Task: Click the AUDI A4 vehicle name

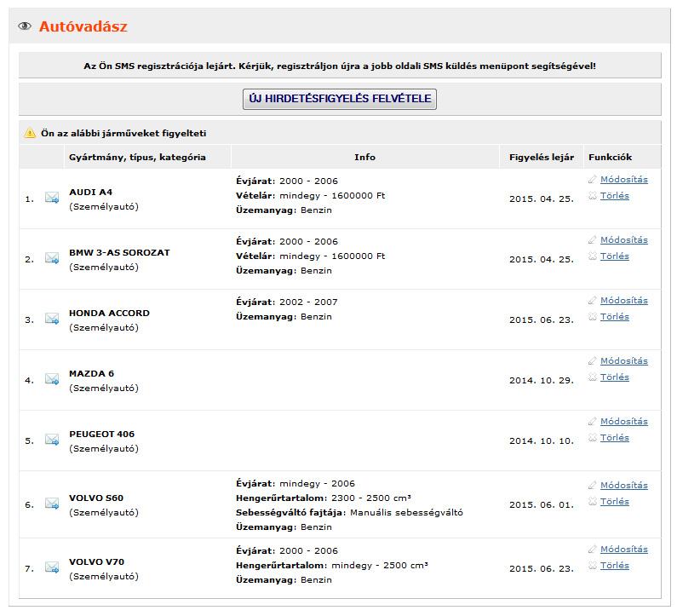Action: [x=90, y=193]
